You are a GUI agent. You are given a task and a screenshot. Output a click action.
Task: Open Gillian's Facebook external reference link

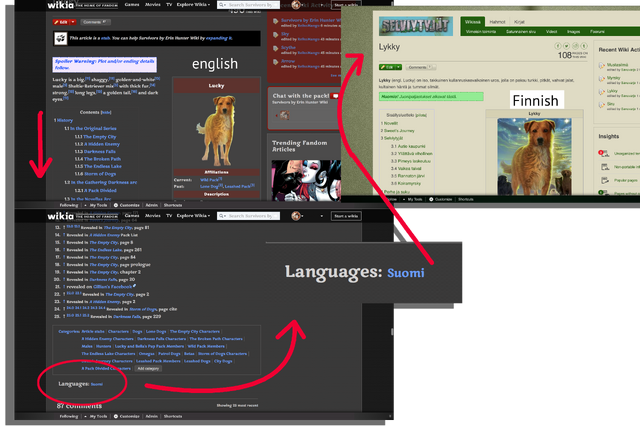(x=112, y=287)
